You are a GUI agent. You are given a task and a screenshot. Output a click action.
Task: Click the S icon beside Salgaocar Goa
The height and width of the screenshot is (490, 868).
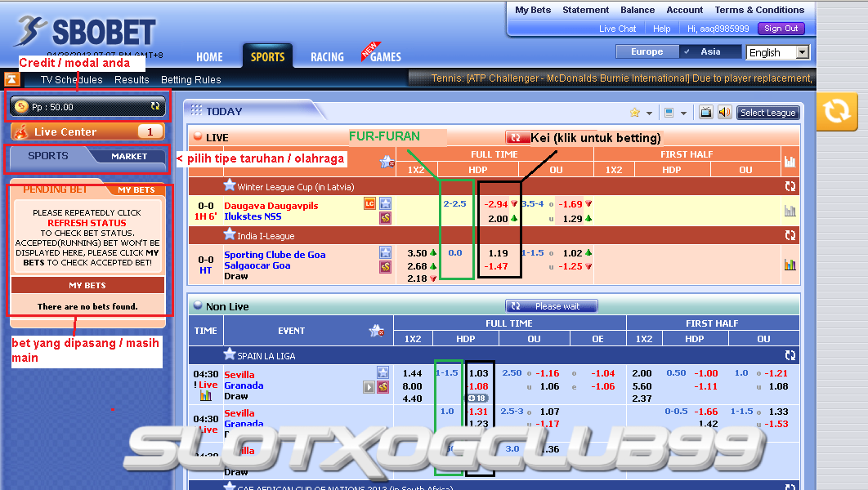[x=385, y=267]
